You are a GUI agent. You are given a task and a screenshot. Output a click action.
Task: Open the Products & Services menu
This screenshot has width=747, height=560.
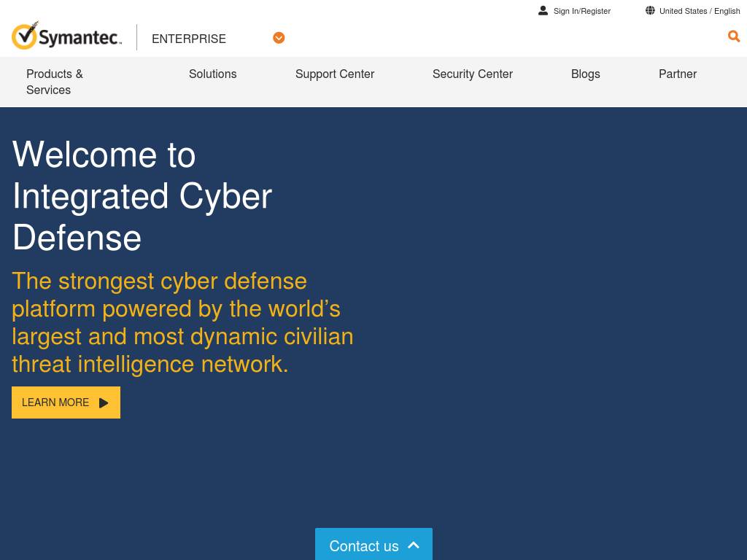(x=55, y=82)
